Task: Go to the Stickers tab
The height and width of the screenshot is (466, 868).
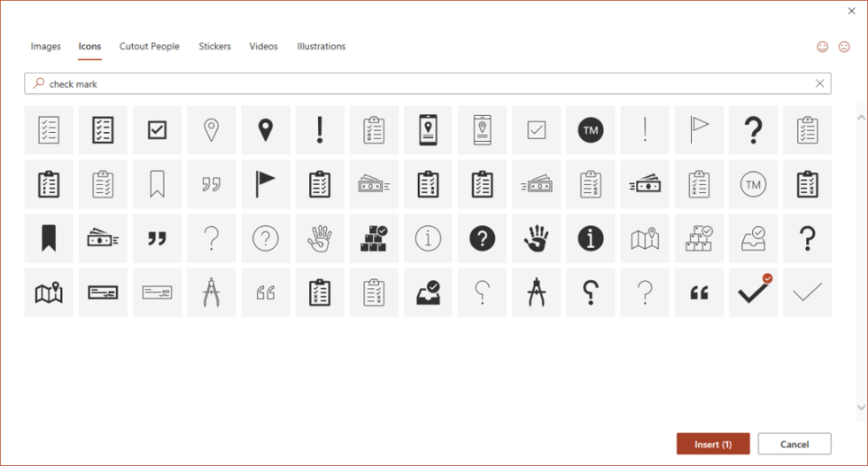Action: [x=214, y=46]
